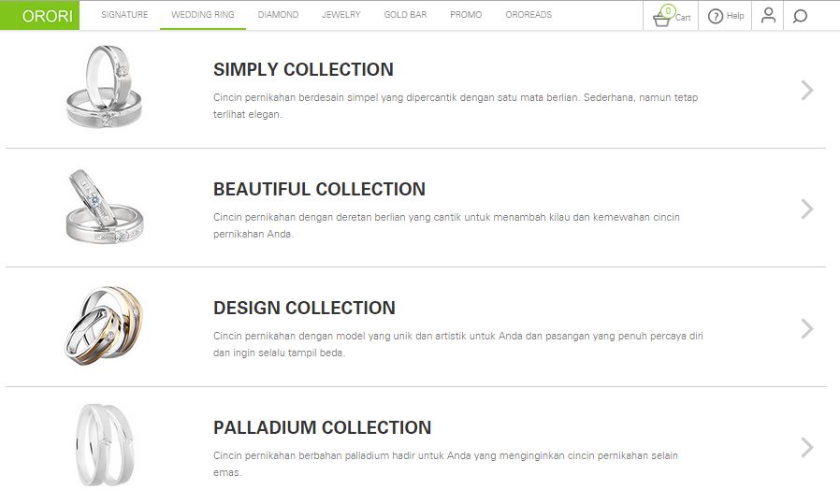View the Design Collection two-tone ring image
This screenshot has height=504, width=840.
(x=105, y=325)
